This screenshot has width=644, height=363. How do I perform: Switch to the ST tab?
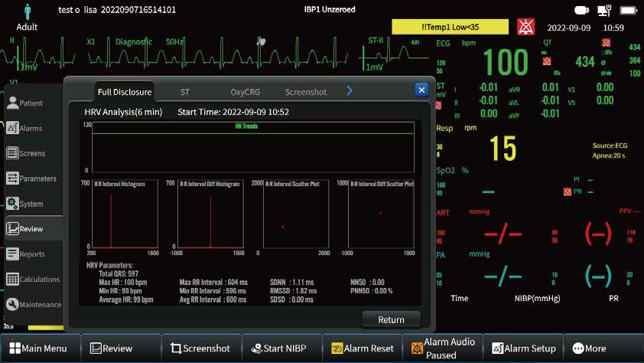185,92
